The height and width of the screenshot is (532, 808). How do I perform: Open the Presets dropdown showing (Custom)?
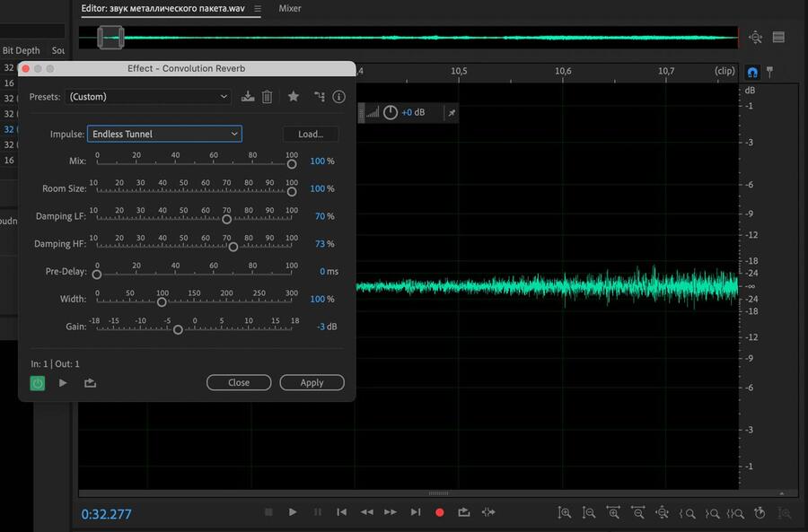(149, 97)
